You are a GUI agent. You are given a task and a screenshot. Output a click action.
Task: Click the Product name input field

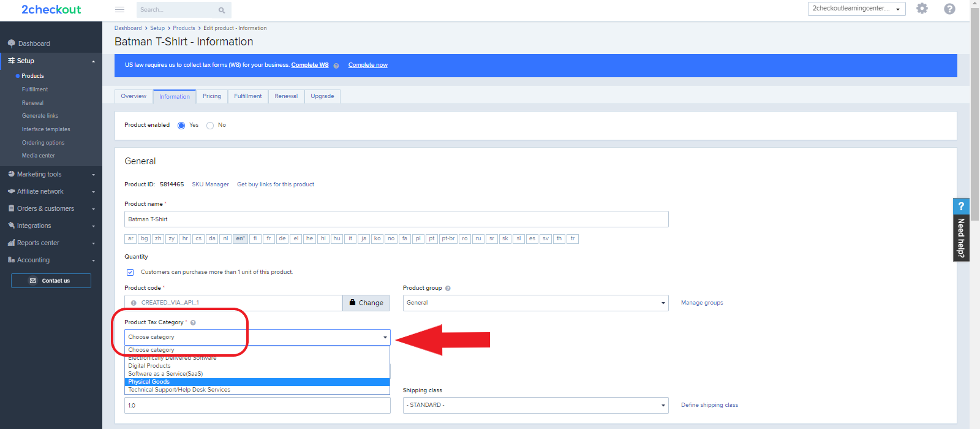click(396, 219)
